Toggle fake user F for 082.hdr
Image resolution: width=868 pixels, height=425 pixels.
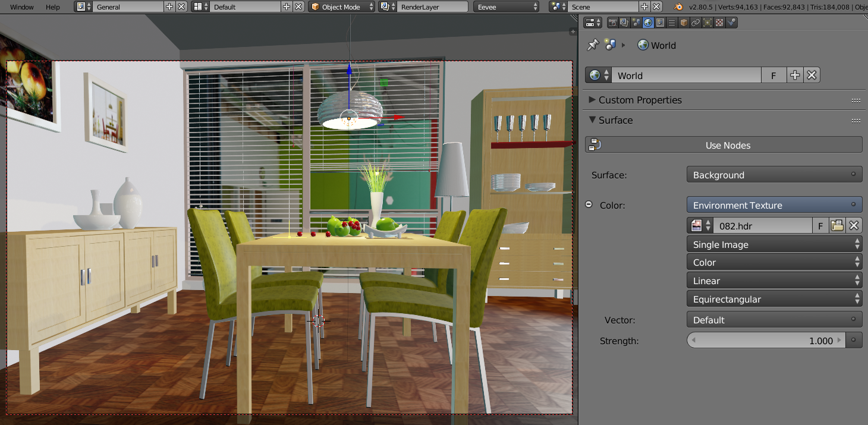coord(820,225)
